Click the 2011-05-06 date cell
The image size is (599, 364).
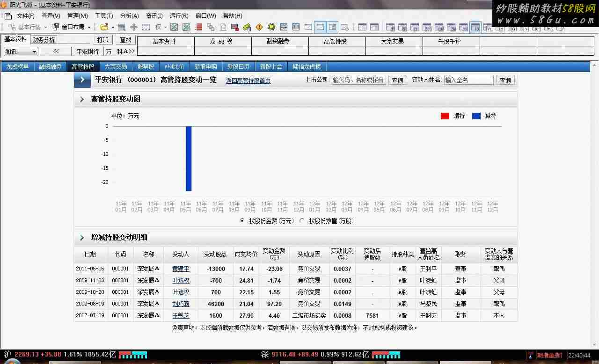(x=90, y=269)
